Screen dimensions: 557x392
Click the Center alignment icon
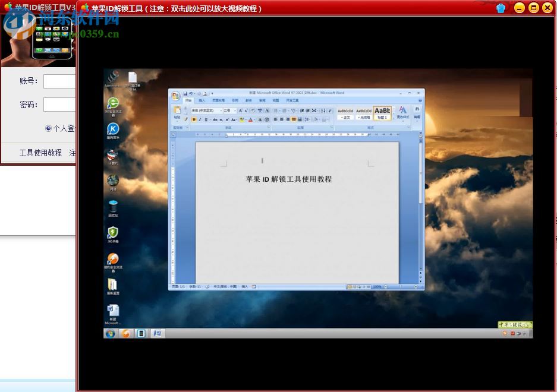[282, 119]
